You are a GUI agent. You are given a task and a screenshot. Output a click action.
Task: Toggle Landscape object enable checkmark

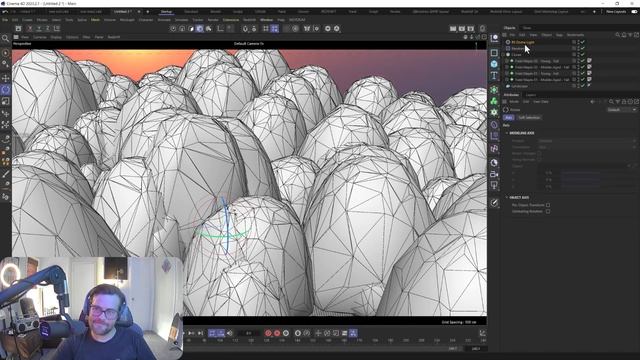click(583, 86)
